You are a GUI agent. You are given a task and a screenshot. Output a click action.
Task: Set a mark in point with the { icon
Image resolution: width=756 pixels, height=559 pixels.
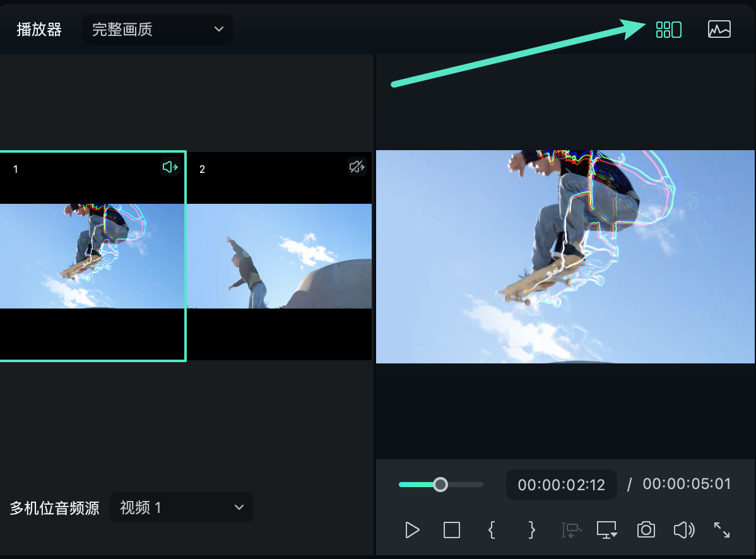tap(492, 530)
